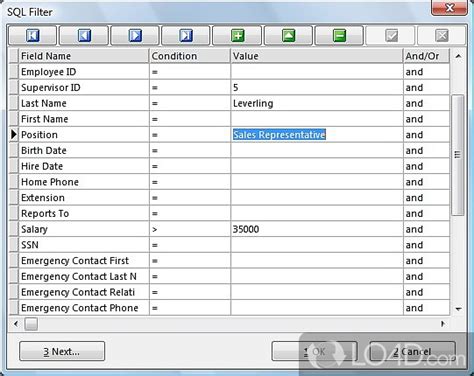
Task: Go to first record using toolbar button
Action: (x=32, y=35)
